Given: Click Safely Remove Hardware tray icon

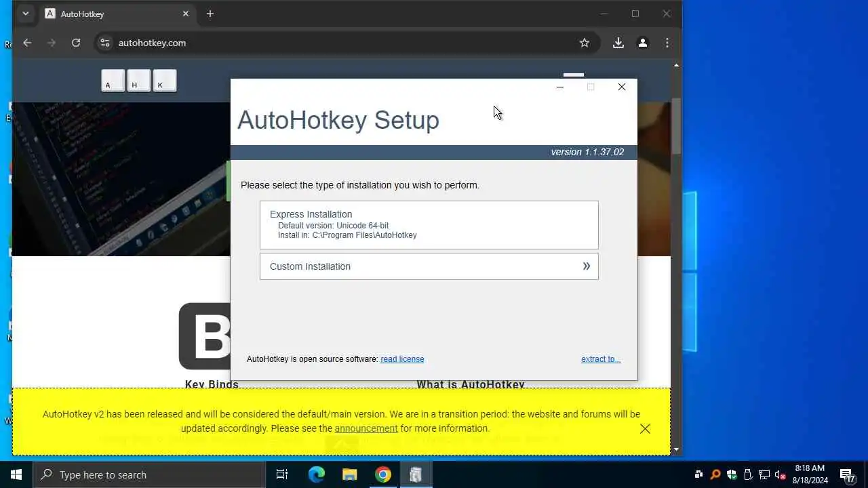Looking at the screenshot, I should (x=748, y=474).
